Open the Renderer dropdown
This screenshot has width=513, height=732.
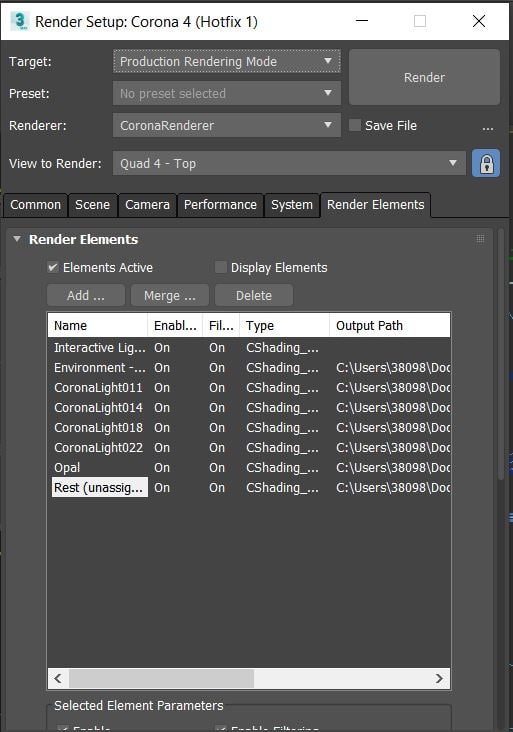point(226,125)
